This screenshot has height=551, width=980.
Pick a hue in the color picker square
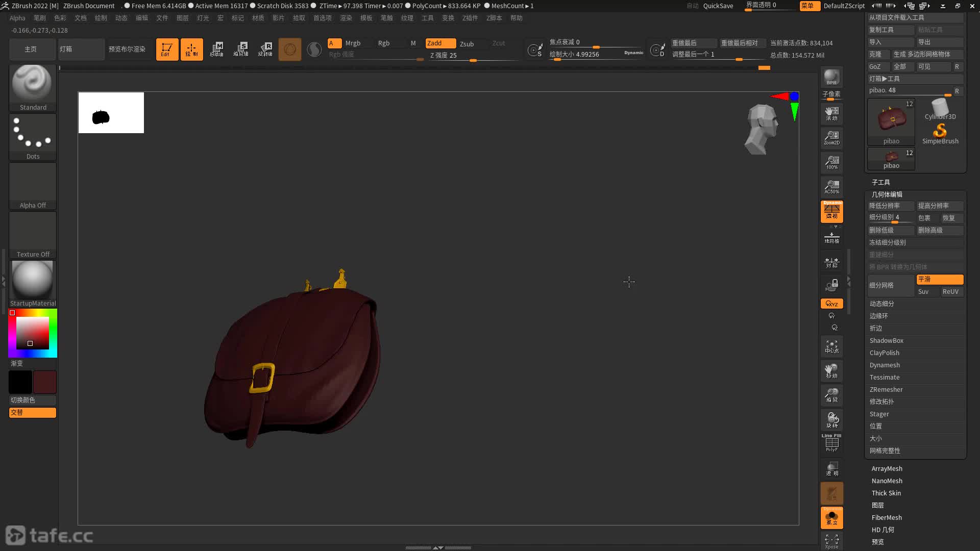(33, 333)
